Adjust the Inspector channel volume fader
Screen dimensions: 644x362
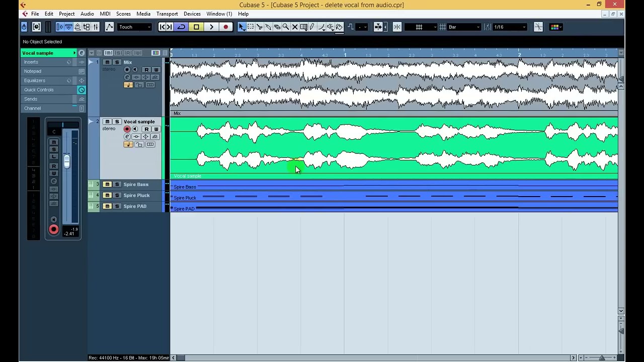click(x=66, y=161)
